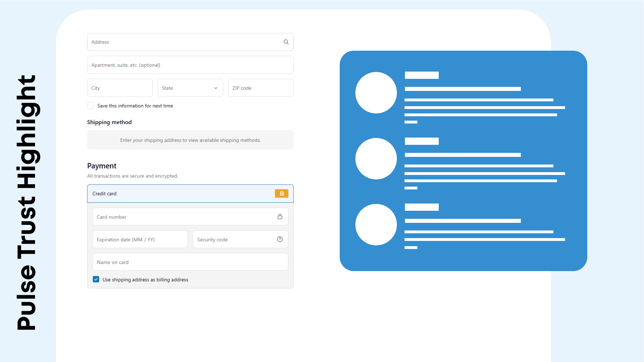The width and height of the screenshot is (644, 362).
Task: Click 'All transactions are secure and encrypted.' text
Action: point(133,176)
